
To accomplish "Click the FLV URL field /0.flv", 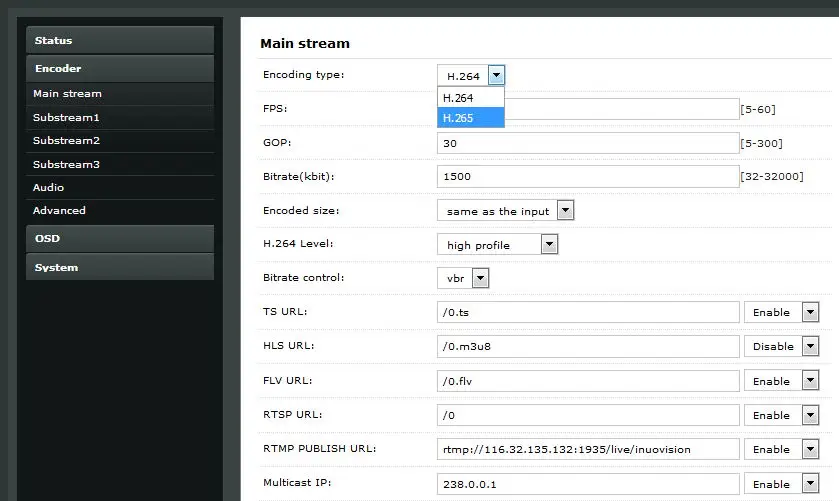I will [x=588, y=381].
